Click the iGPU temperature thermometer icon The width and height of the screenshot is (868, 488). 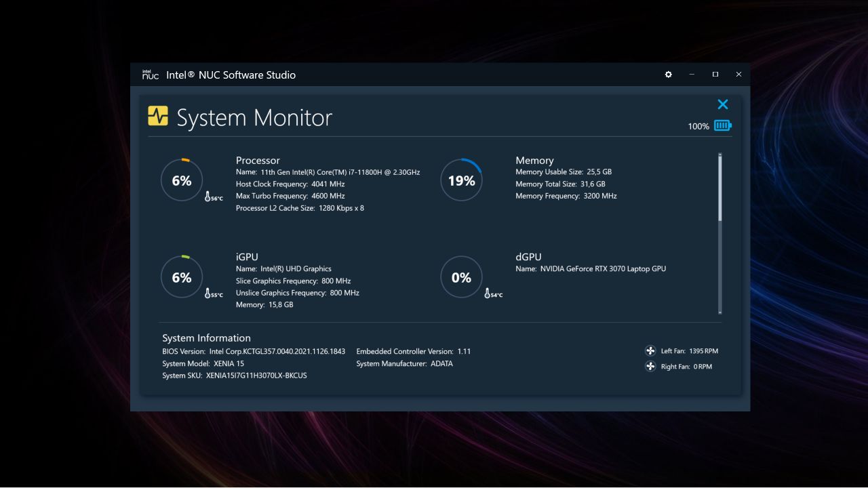[208, 293]
